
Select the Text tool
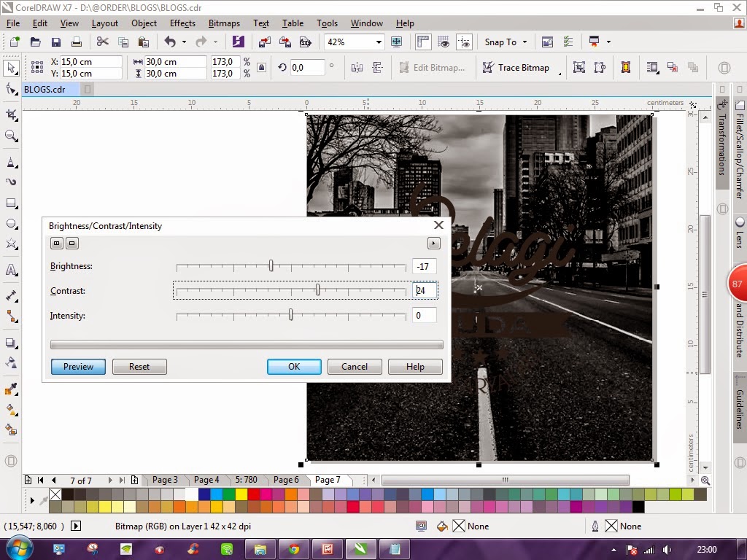tap(10, 270)
